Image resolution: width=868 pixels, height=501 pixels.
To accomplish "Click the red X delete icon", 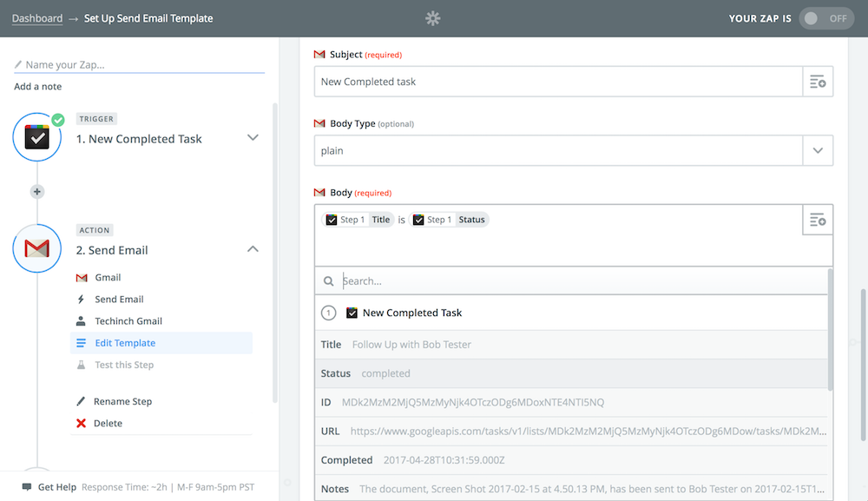I will [81, 423].
